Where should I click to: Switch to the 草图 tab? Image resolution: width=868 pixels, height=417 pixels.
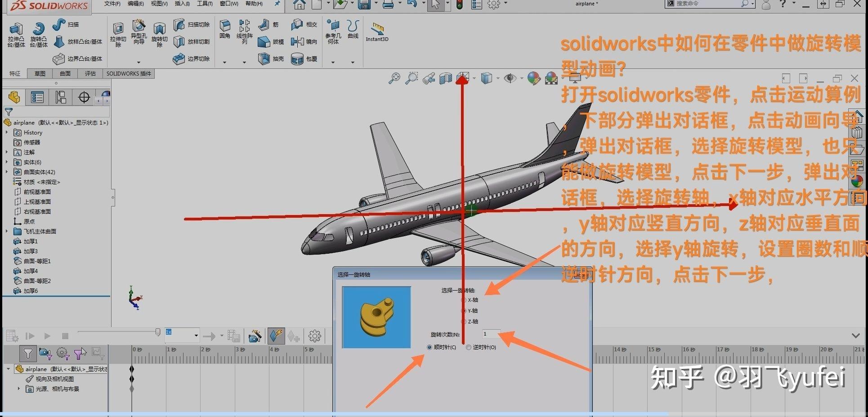[40, 73]
